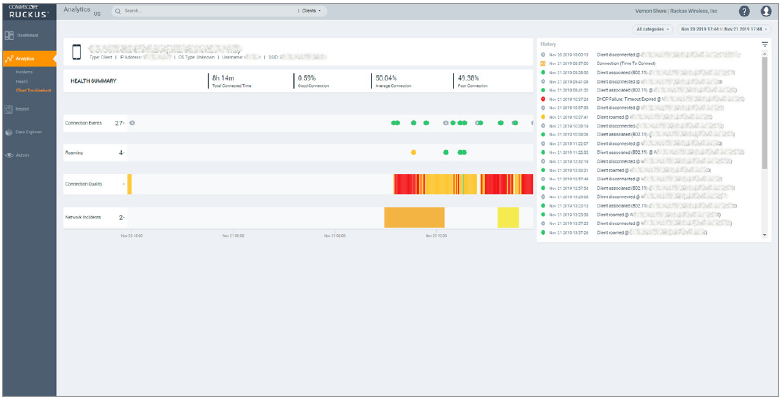
Task: Click the History filter icon
Action: pos(765,44)
